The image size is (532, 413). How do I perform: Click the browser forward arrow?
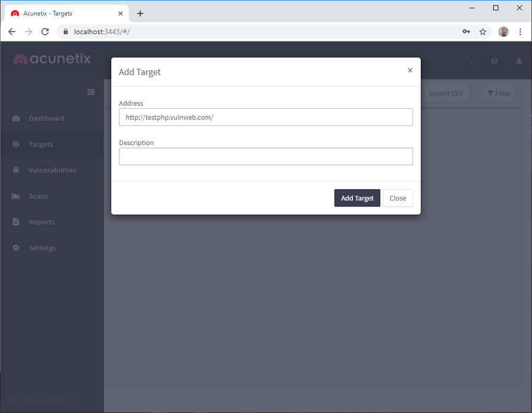coord(28,31)
